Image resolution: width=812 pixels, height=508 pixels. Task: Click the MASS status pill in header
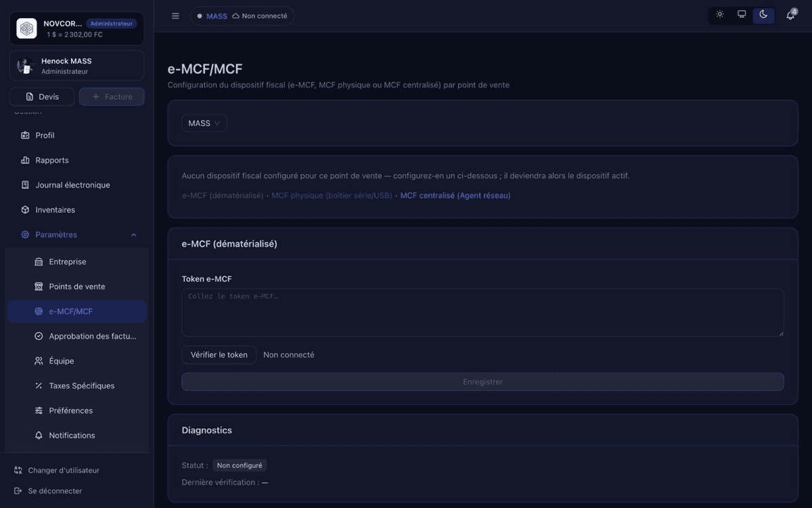point(242,16)
